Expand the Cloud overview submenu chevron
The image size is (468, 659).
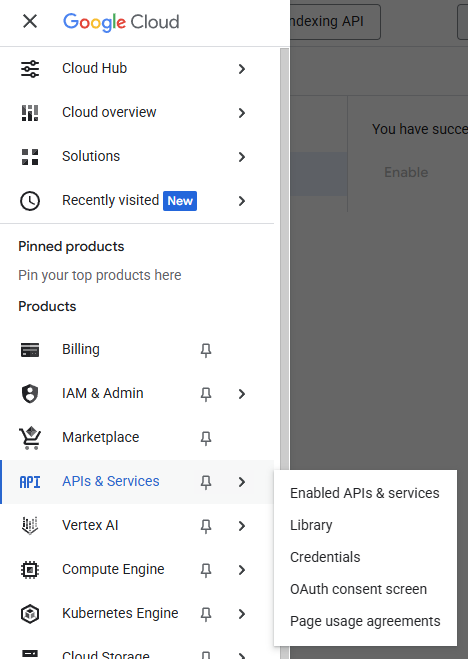[242, 113]
